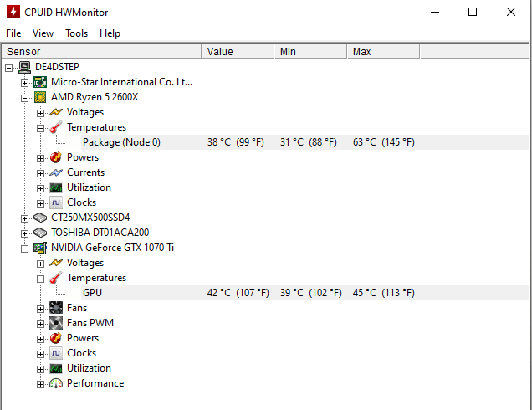532x410 pixels.
Task: Click the Min column header
Action: click(311, 52)
